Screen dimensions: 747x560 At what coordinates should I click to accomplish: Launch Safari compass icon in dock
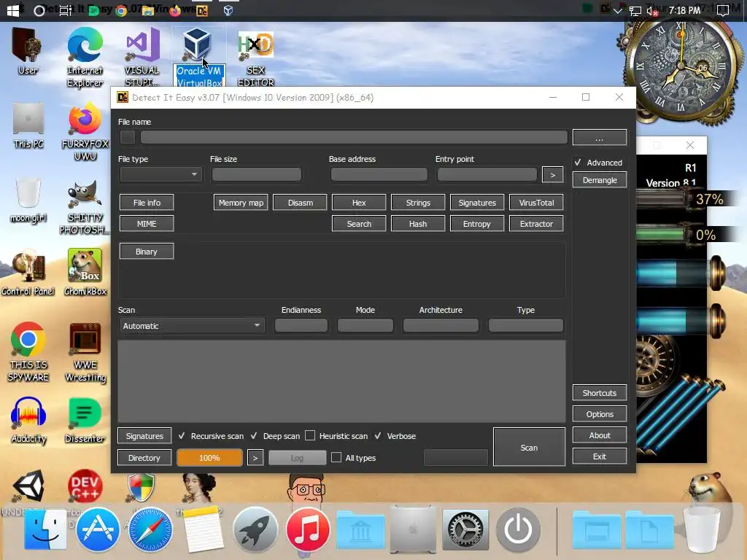[x=150, y=529]
